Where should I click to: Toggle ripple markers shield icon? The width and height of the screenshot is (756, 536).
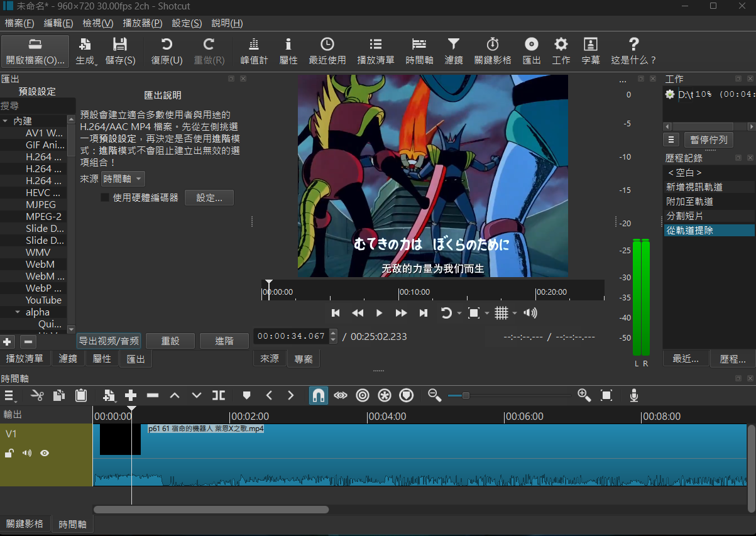(x=407, y=395)
